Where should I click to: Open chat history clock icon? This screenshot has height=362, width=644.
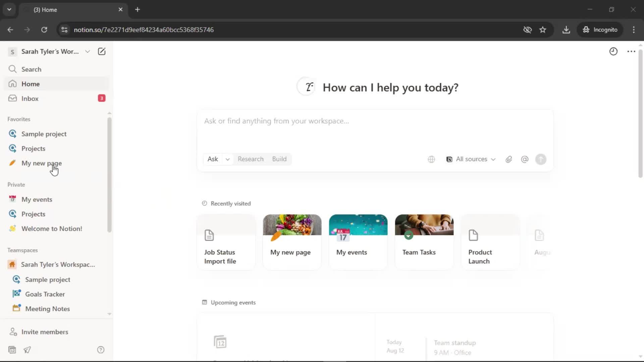click(613, 51)
